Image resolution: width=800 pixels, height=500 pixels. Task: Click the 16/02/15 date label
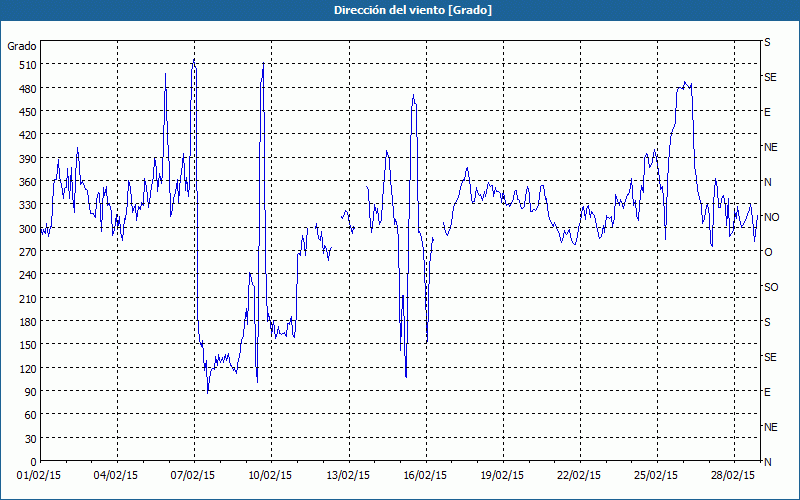425,476
